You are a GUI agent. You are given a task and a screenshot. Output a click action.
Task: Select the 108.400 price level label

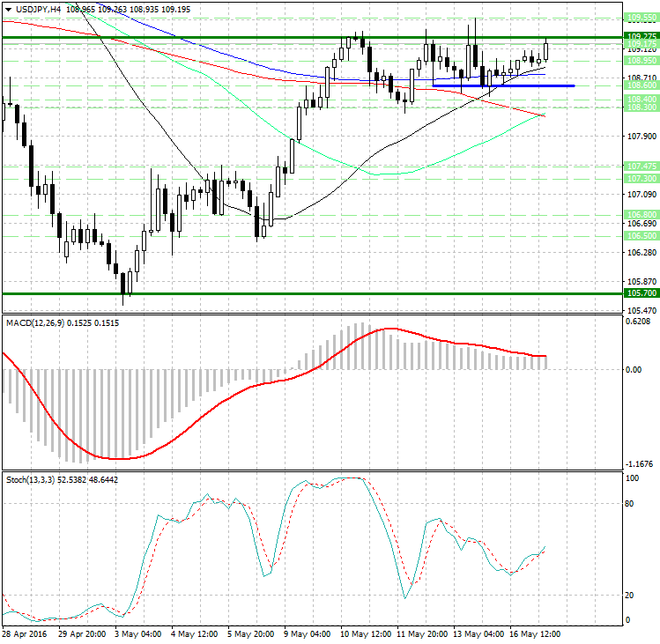[641, 100]
